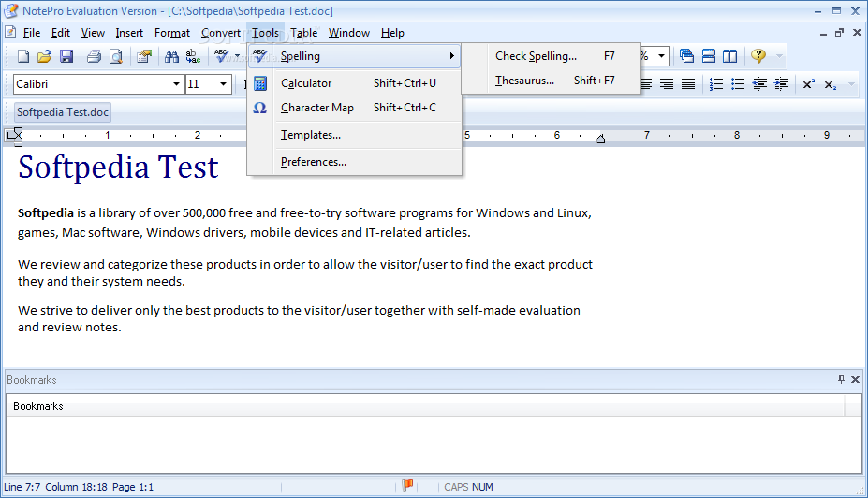Align text to the right

click(667, 84)
